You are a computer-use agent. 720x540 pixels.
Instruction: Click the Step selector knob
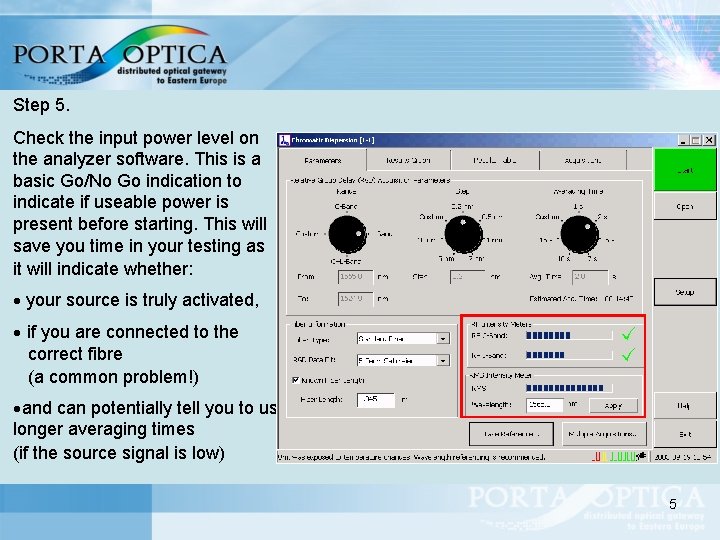(x=463, y=235)
